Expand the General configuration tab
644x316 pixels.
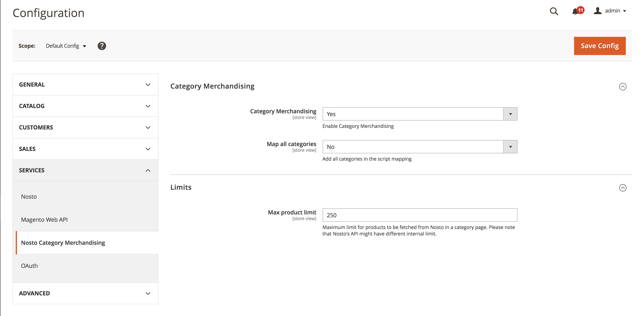[85, 85]
